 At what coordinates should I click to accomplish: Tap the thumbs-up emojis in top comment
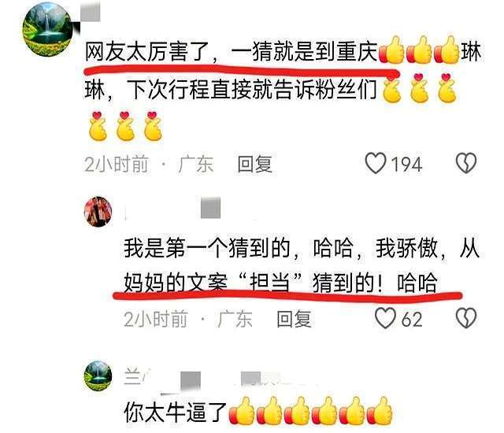click(419, 50)
